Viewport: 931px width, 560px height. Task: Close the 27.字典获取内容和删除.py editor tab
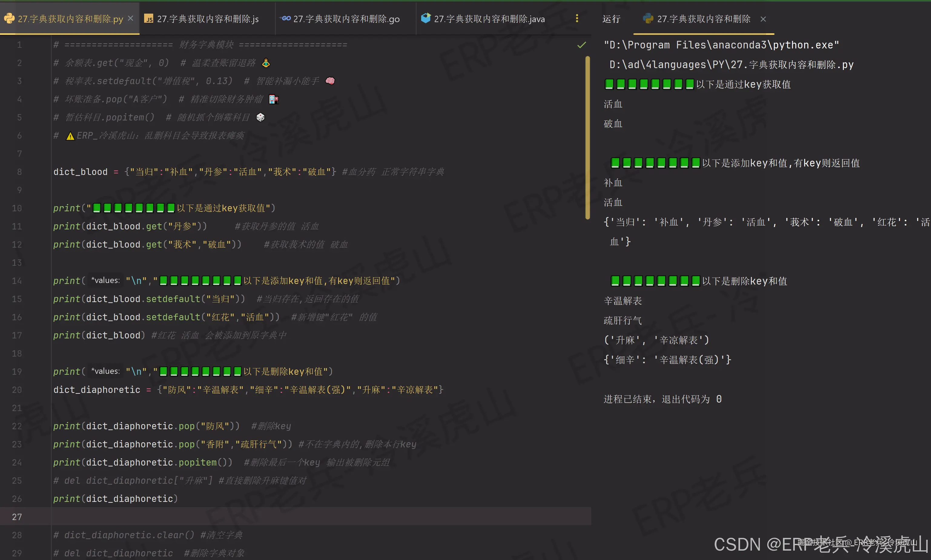coord(130,18)
